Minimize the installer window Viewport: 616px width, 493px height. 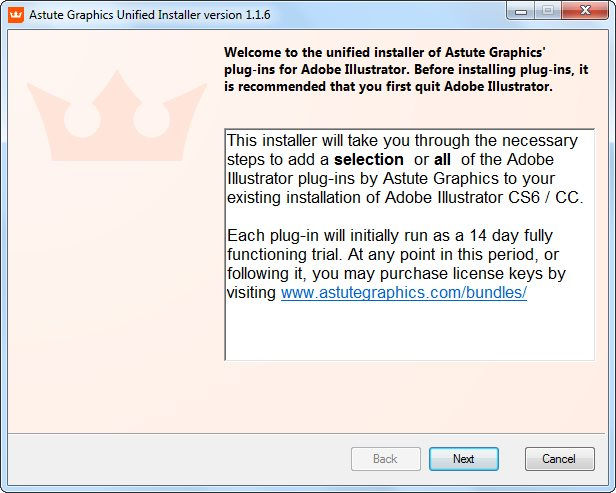coord(521,11)
